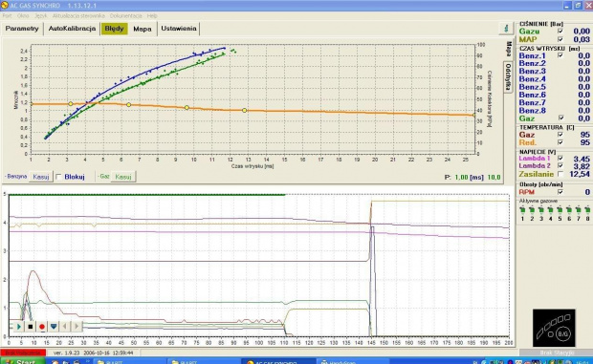Step backward with the left arrow icon

click(65, 326)
